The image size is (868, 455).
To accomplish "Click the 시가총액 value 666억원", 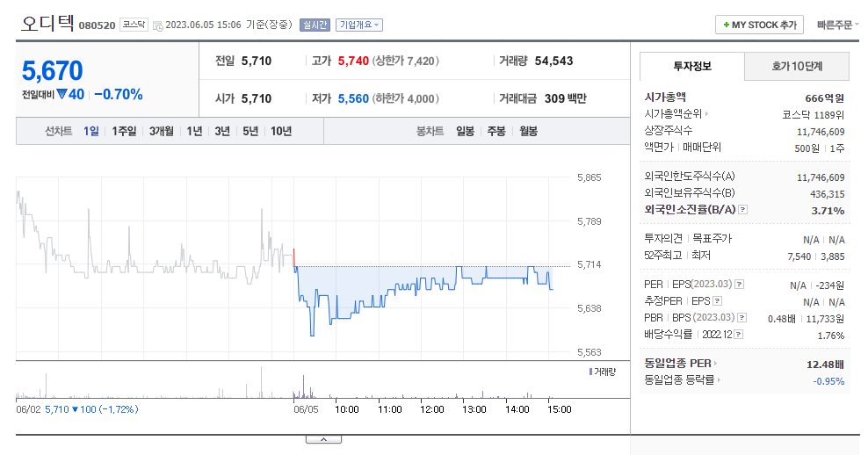I will click(x=824, y=98).
